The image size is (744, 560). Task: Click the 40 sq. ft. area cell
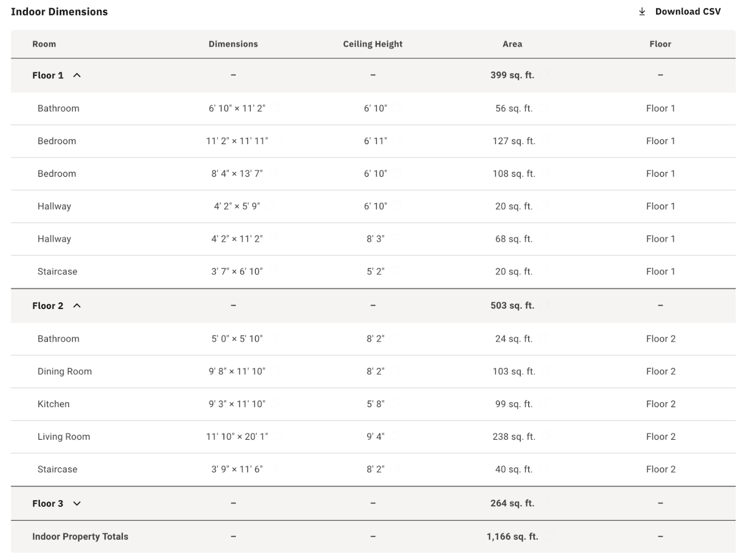click(x=514, y=469)
